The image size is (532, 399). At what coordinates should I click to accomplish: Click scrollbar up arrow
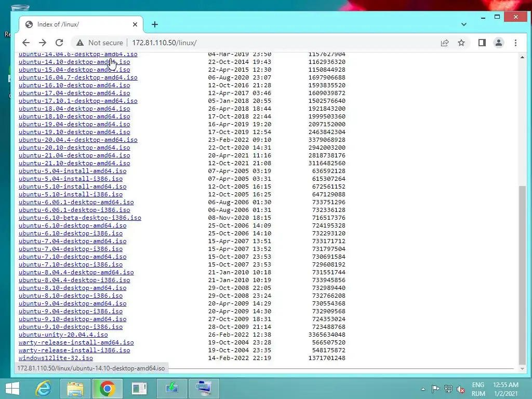(522, 57)
